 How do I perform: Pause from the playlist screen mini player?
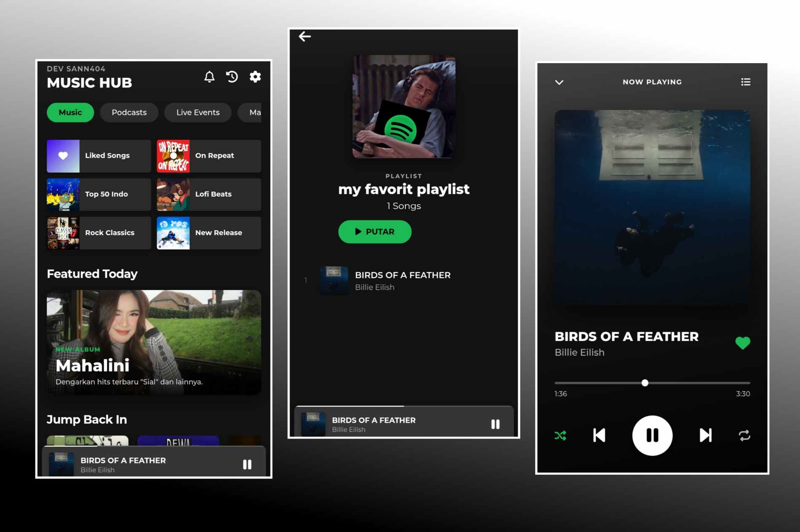(x=495, y=424)
